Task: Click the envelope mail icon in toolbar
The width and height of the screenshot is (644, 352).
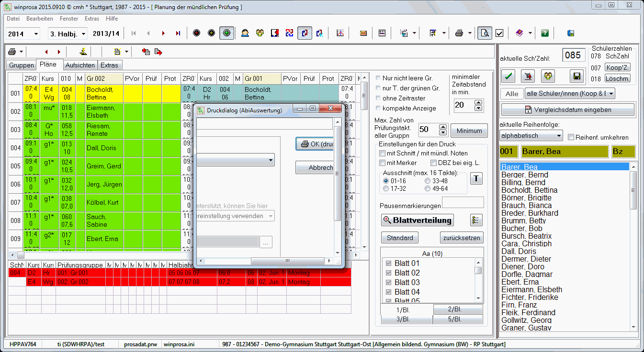Action: pyautogui.click(x=363, y=33)
